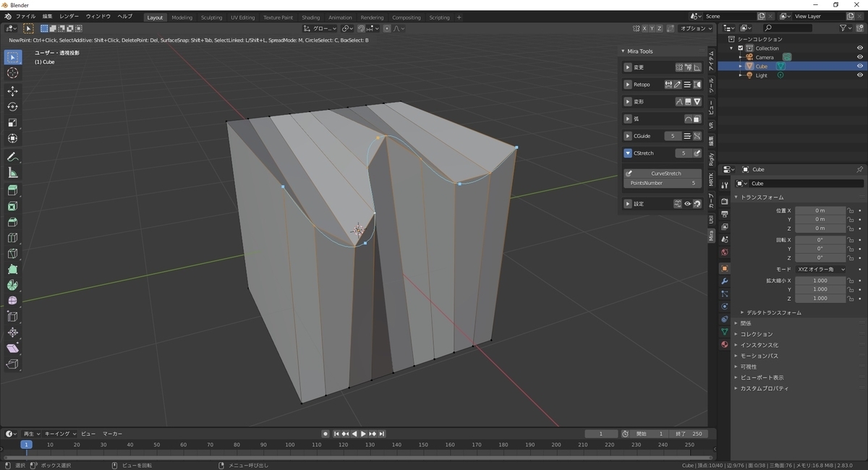This screenshot has width=868, height=470.
Task: Select the Edge Slide tool
Action: 12,317
